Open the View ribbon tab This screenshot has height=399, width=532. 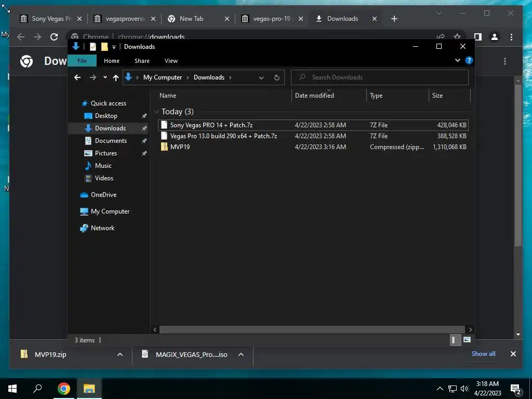[171, 61]
